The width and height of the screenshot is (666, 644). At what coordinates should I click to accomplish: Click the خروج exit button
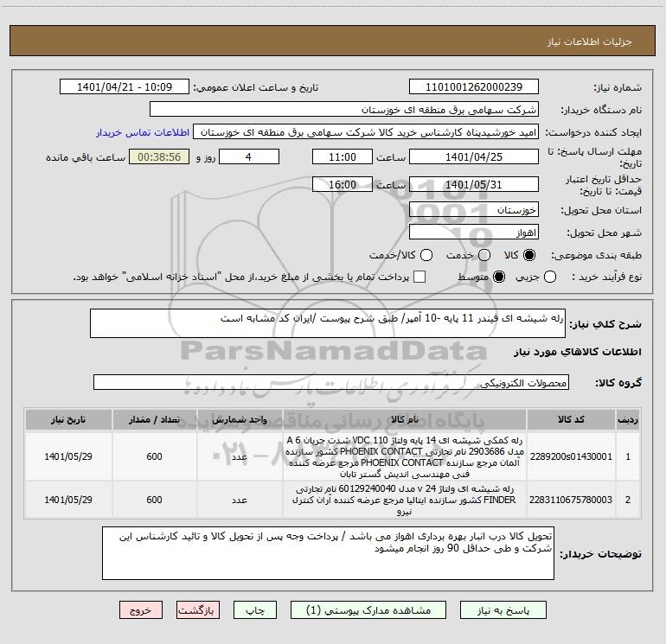point(141,610)
